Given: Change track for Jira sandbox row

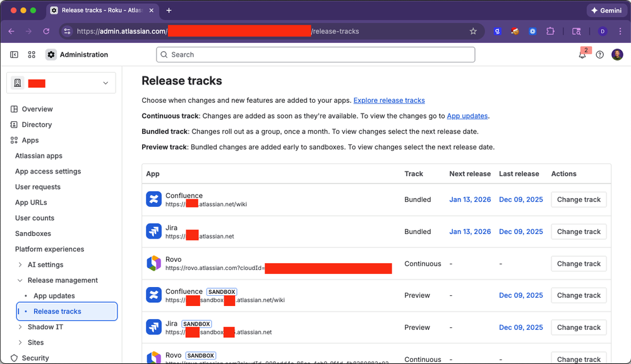Looking at the screenshot, I should (x=579, y=327).
